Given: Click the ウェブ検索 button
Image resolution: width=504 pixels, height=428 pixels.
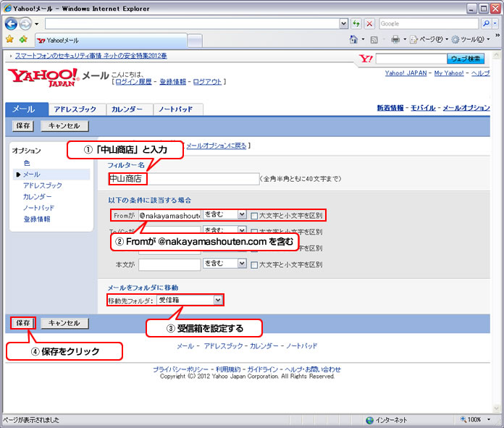Looking at the screenshot, I should (x=466, y=59).
